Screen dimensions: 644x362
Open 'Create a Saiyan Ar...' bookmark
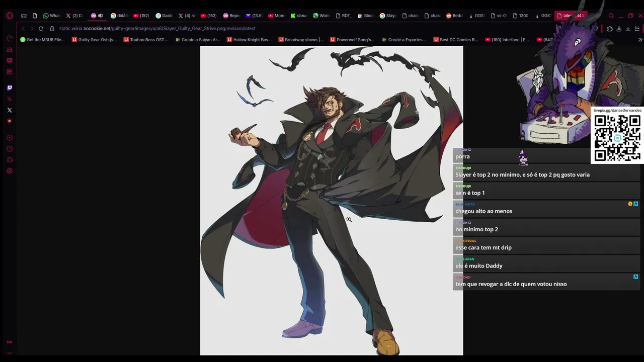(198, 40)
